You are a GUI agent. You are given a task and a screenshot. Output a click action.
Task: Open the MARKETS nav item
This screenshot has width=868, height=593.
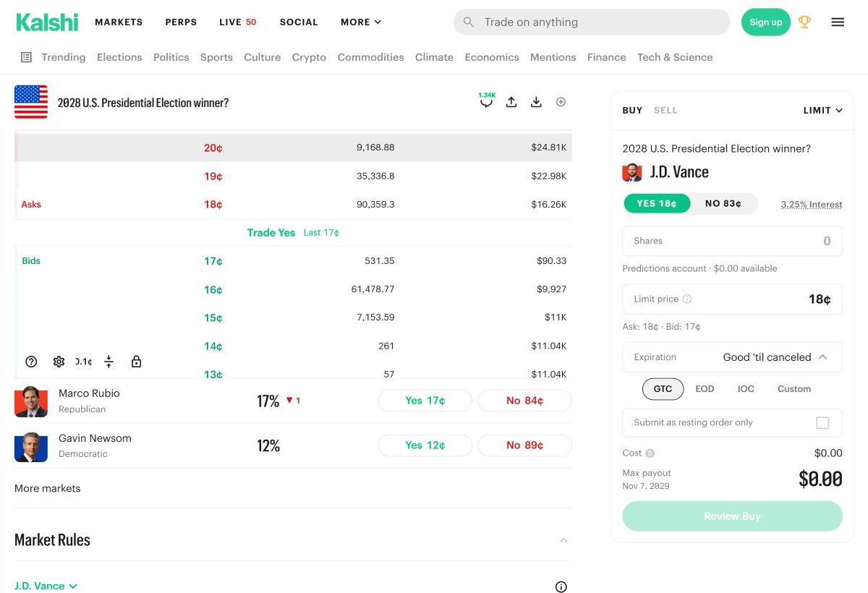pyautogui.click(x=119, y=22)
